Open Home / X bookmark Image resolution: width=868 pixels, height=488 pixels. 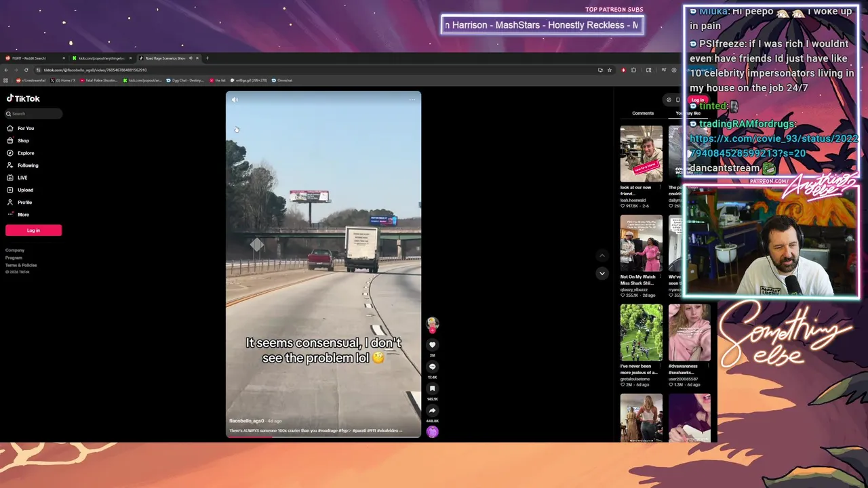pyautogui.click(x=63, y=80)
